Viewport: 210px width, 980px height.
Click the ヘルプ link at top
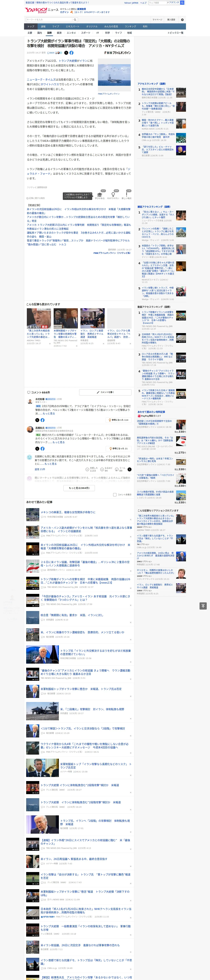coord(143,3)
